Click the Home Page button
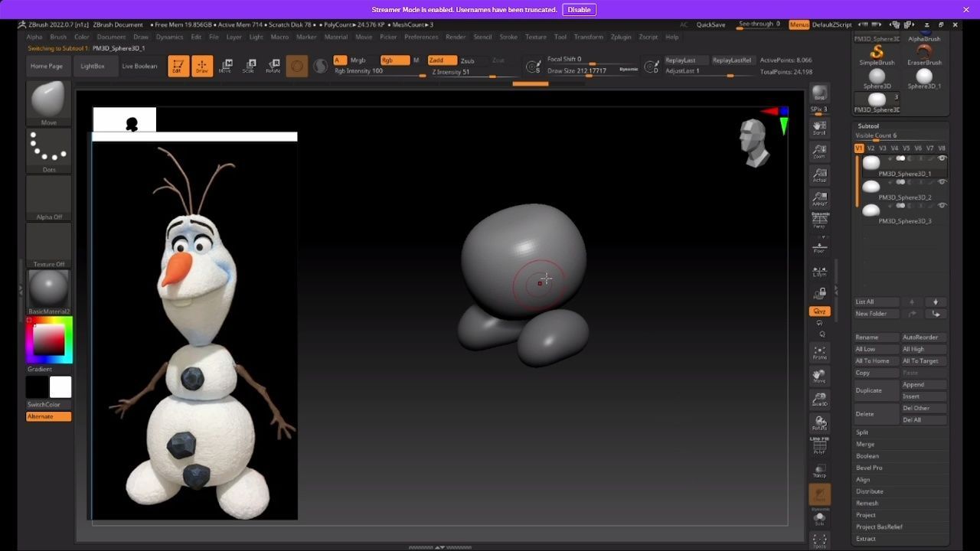The width and height of the screenshot is (980, 551). (47, 66)
